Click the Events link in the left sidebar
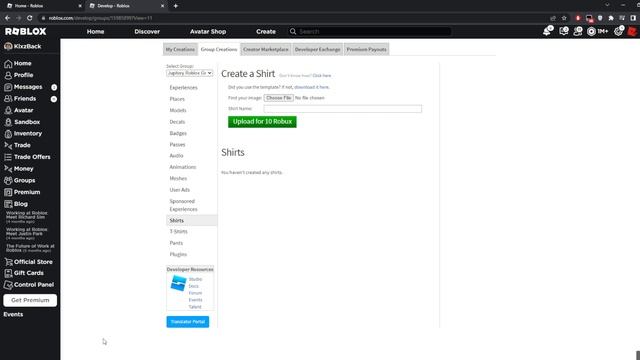The width and height of the screenshot is (640, 360). click(13, 314)
